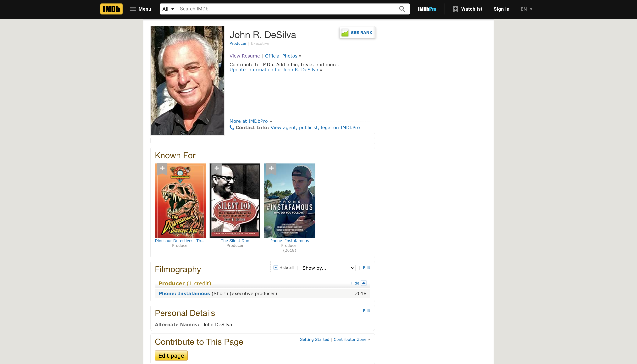This screenshot has width=637, height=364.
Task: Click Sign In in the header
Action: 501,9
